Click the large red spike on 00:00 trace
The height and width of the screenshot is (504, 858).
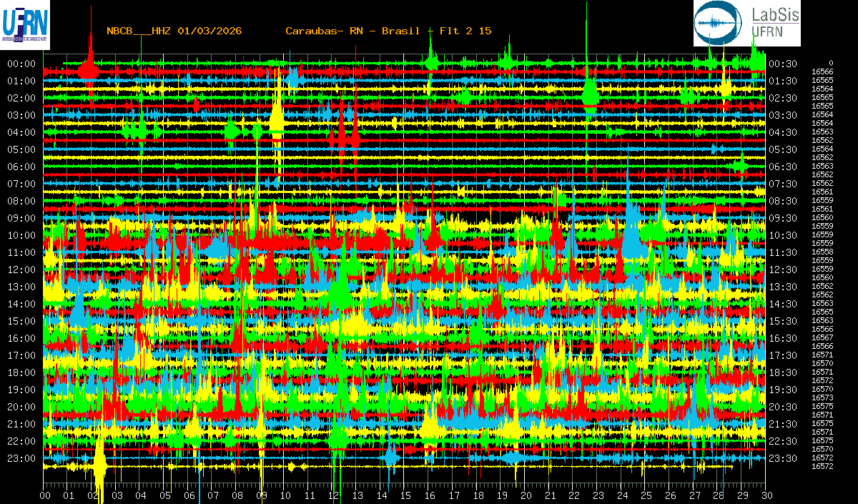click(x=89, y=66)
